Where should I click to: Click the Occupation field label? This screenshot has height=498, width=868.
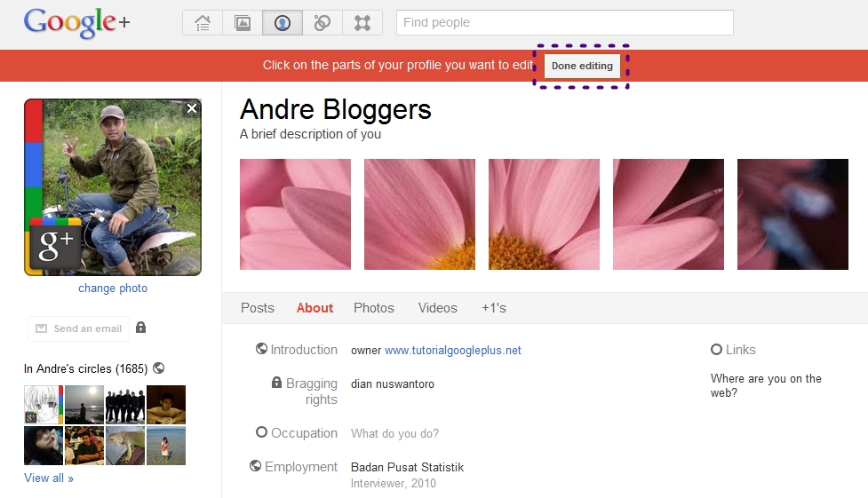[x=304, y=432]
